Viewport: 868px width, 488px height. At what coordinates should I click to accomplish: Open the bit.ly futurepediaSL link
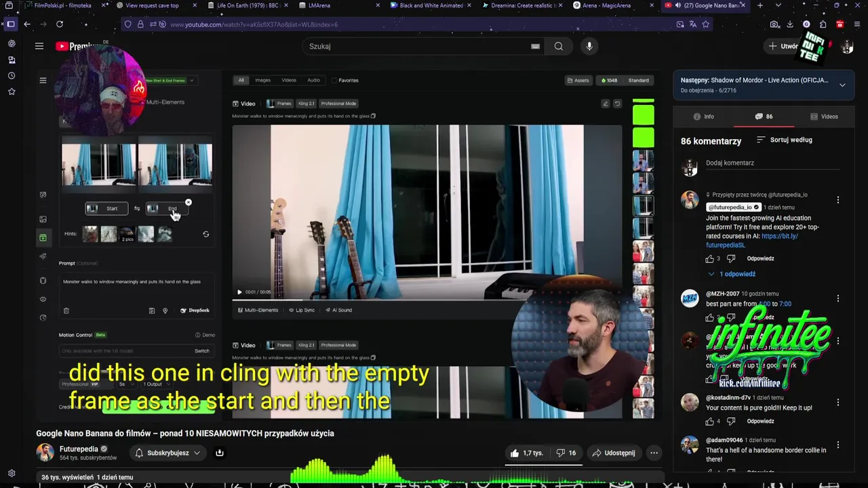[751, 241]
